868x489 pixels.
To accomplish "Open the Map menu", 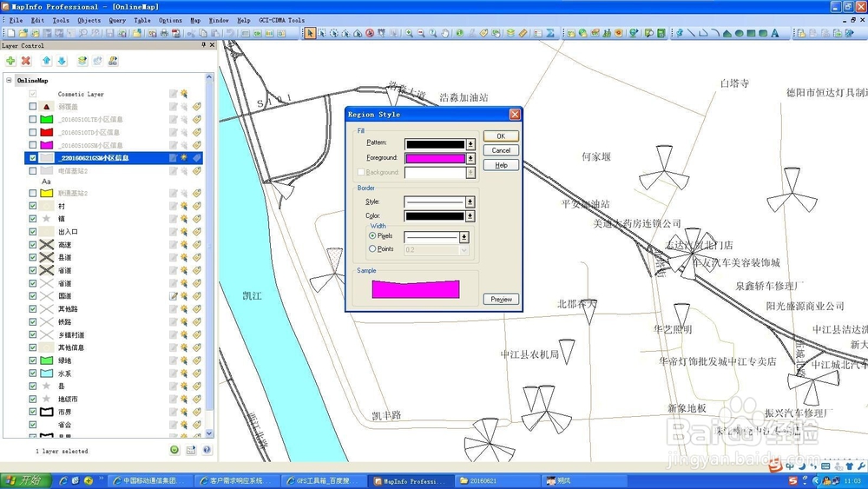I will click(195, 21).
